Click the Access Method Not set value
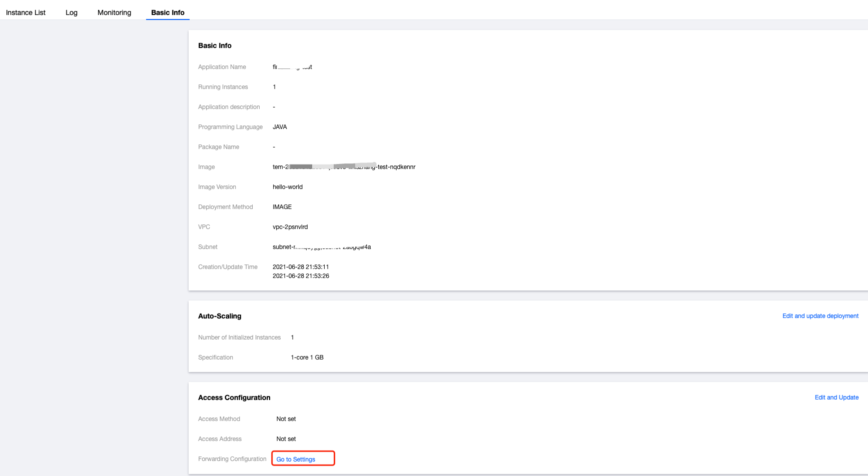 click(x=286, y=419)
